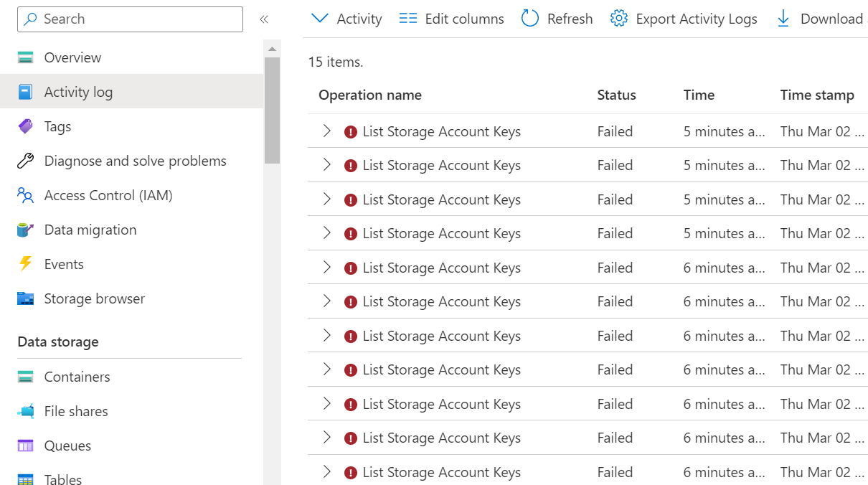The height and width of the screenshot is (485, 868).
Task: Click the Queues icon
Action: [x=25, y=446]
